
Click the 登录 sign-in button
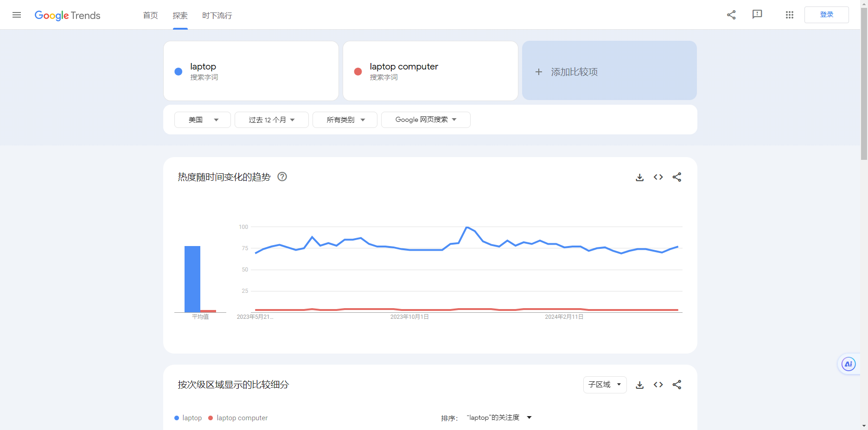(826, 15)
